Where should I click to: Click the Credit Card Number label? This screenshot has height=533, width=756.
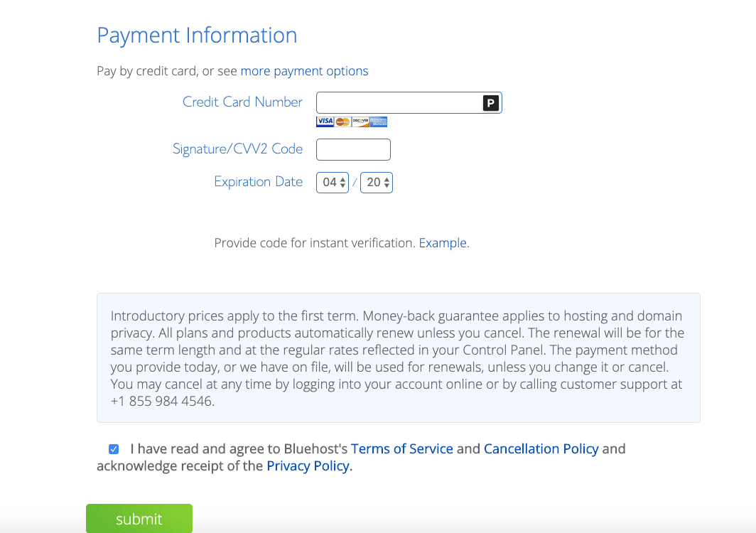242,102
